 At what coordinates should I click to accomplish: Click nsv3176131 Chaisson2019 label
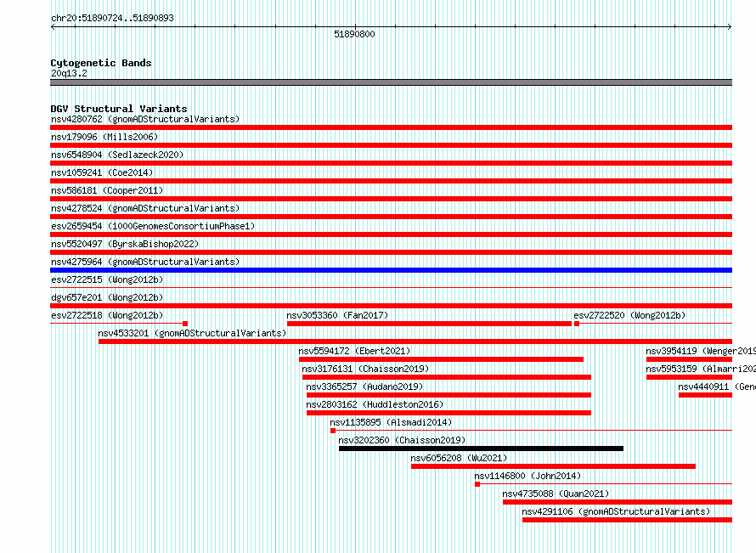tap(365, 369)
